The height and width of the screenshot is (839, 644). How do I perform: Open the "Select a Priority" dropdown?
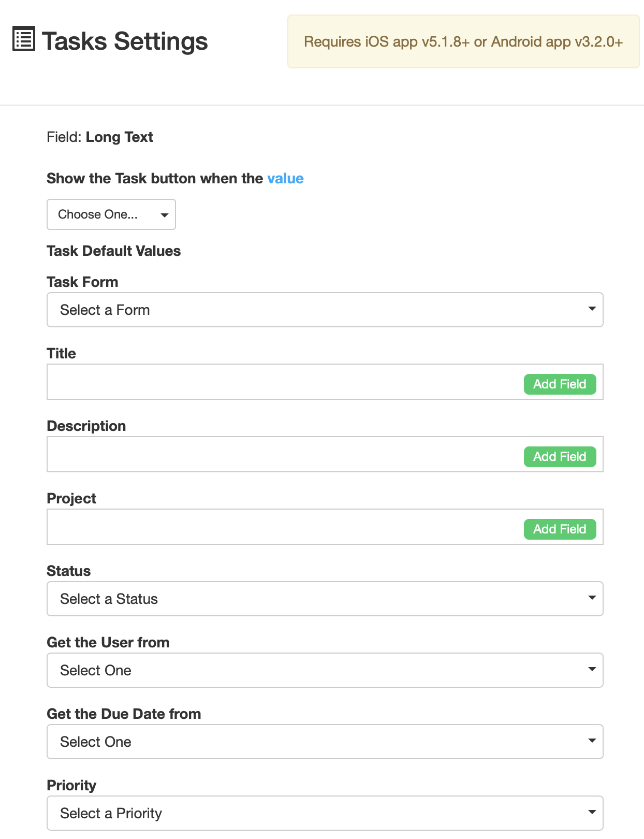(x=325, y=813)
